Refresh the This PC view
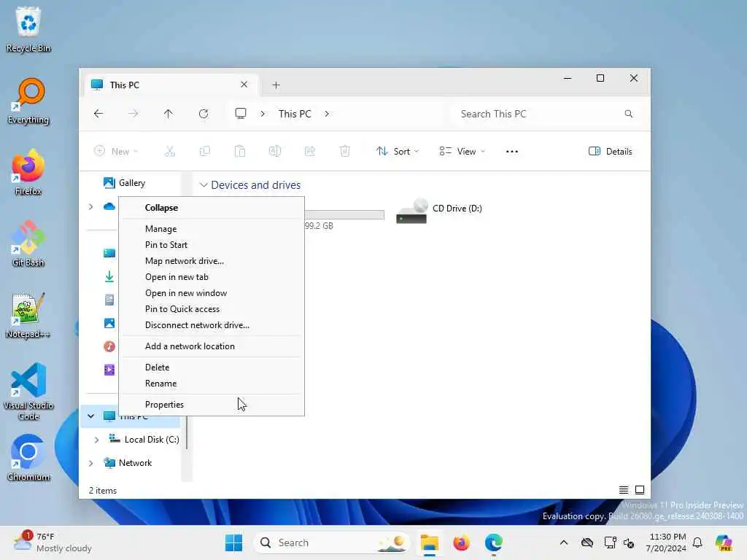The image size is (747, 560). pyautogui.click(x=204, y=114)
